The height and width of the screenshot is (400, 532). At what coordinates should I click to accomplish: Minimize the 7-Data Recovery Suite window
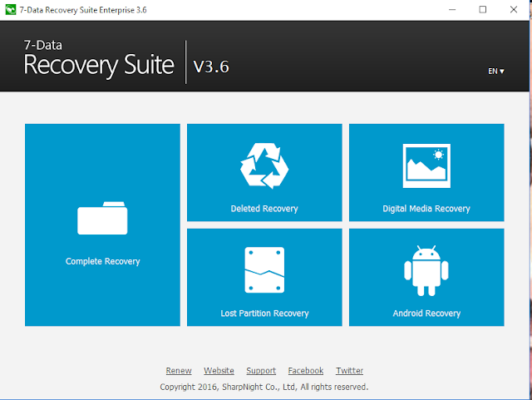452,9
